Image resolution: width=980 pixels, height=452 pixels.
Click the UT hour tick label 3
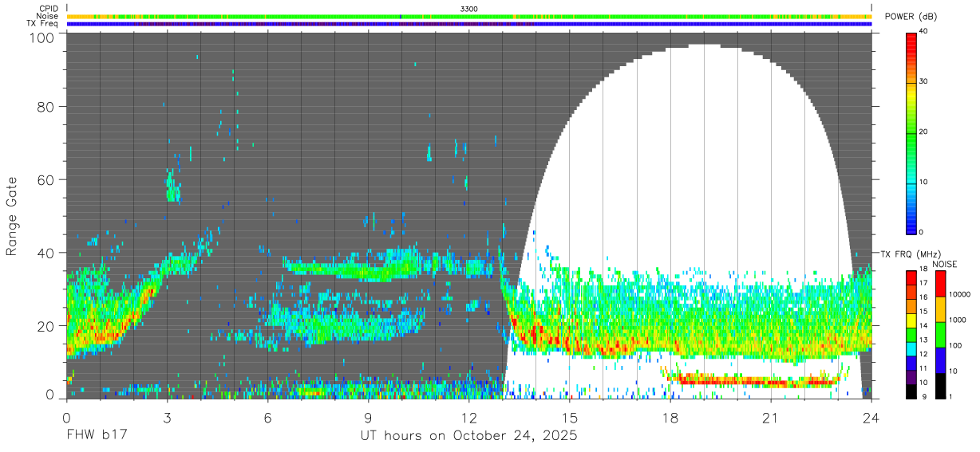pyautogui.click(x=168, y=418)
